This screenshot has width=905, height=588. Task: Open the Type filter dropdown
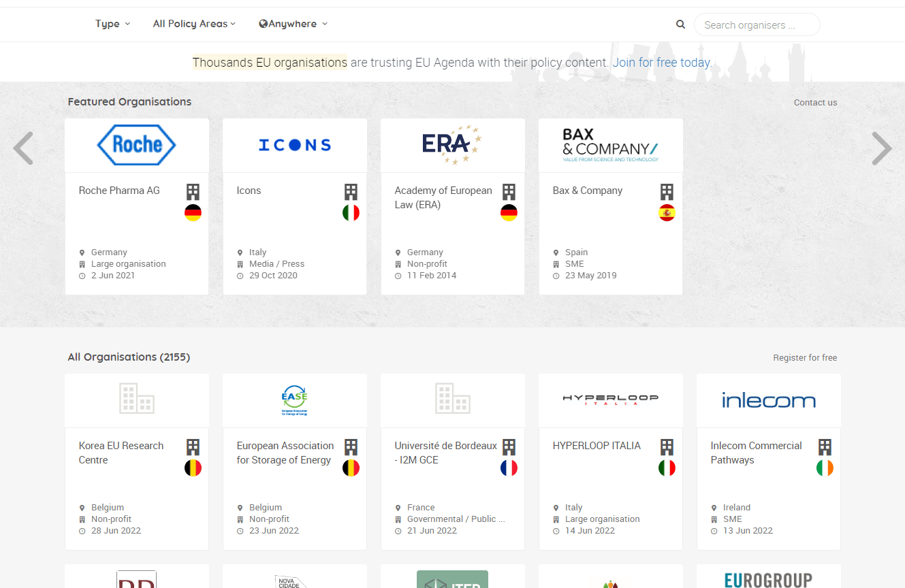click(x=112, y=24)
